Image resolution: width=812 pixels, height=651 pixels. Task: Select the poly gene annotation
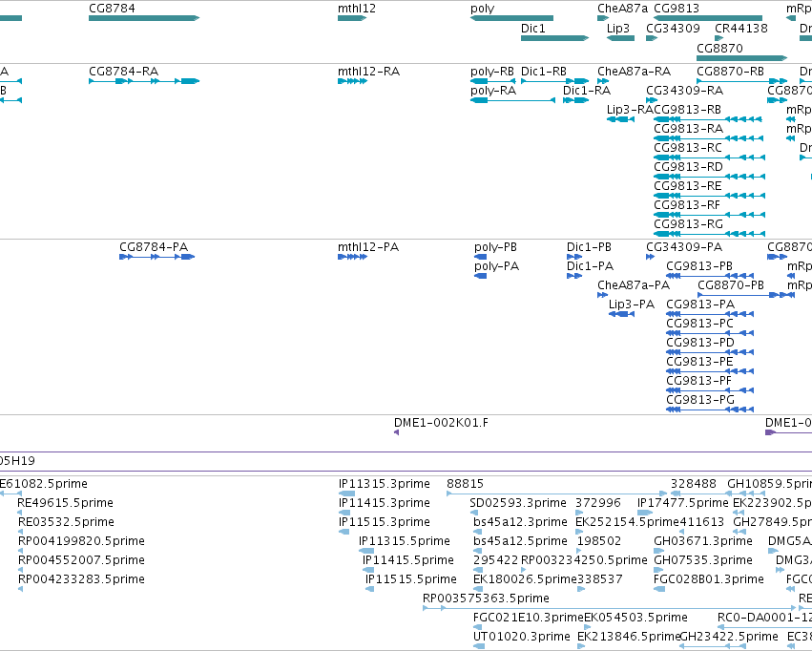point(511,18)
